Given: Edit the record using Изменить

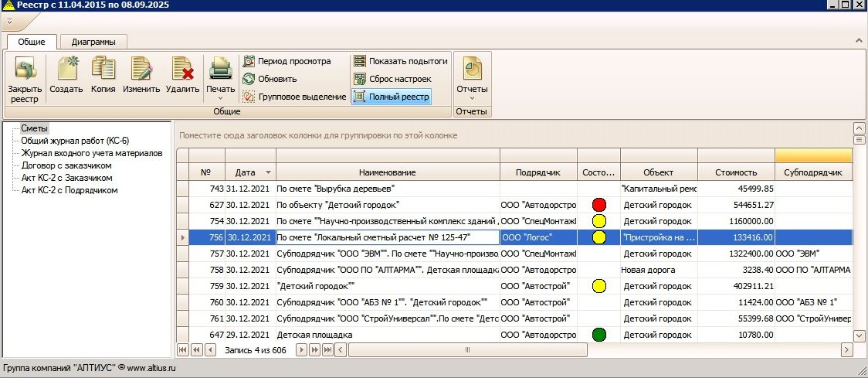Looking at the screenshot, I should 141,70.
